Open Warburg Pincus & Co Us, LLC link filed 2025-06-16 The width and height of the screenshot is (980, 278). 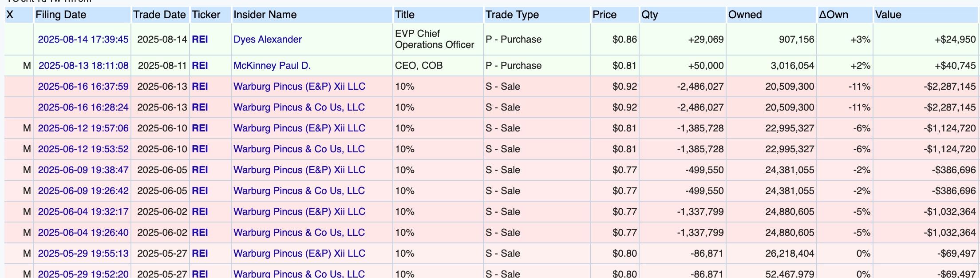pos(299,107)
